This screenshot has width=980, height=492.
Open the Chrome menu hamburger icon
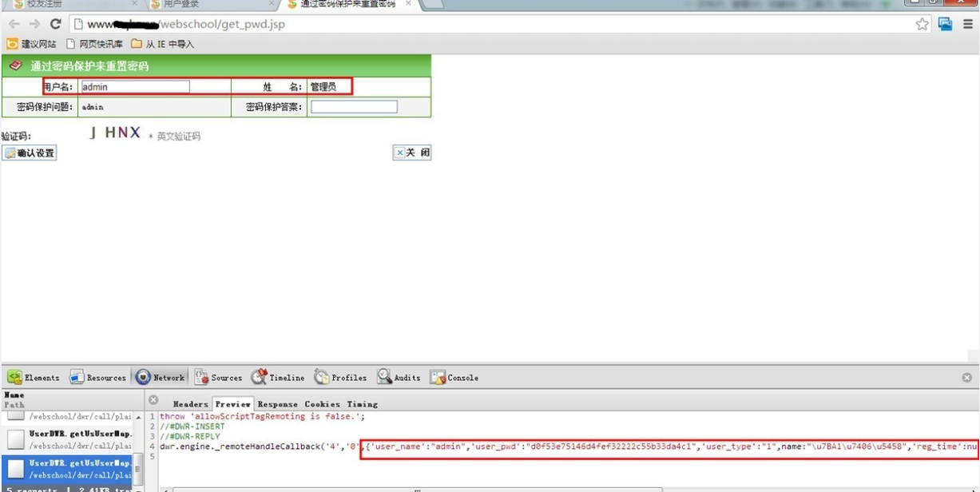[x=968, y=24]
